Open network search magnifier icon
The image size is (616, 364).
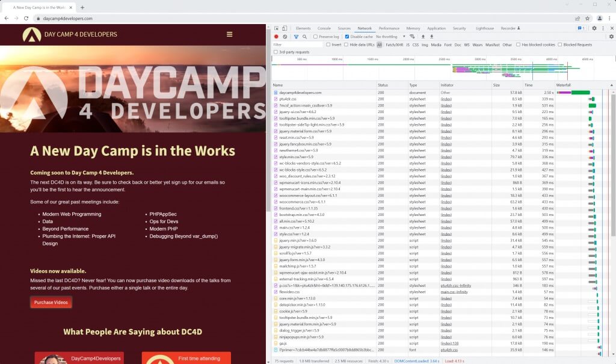[304, 37]
